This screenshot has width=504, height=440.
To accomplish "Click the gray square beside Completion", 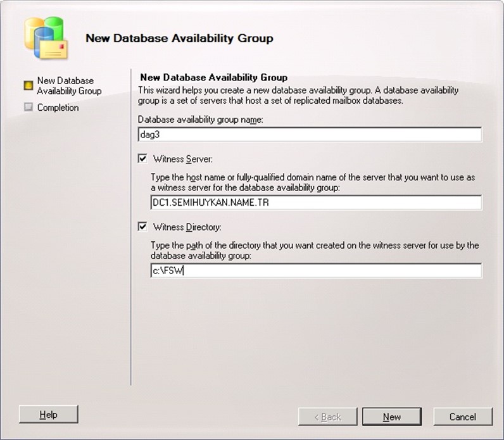I will coord(28,108).
